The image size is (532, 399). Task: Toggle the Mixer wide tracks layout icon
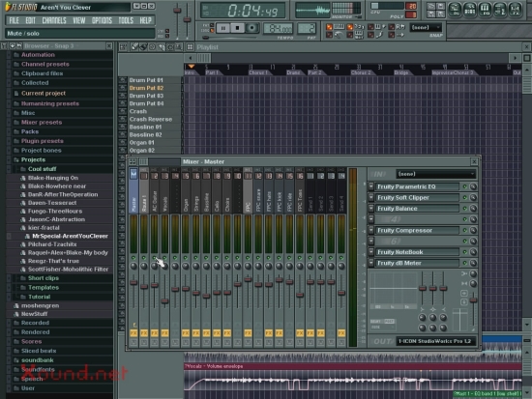pyautogui.click(x=143, y=161)
